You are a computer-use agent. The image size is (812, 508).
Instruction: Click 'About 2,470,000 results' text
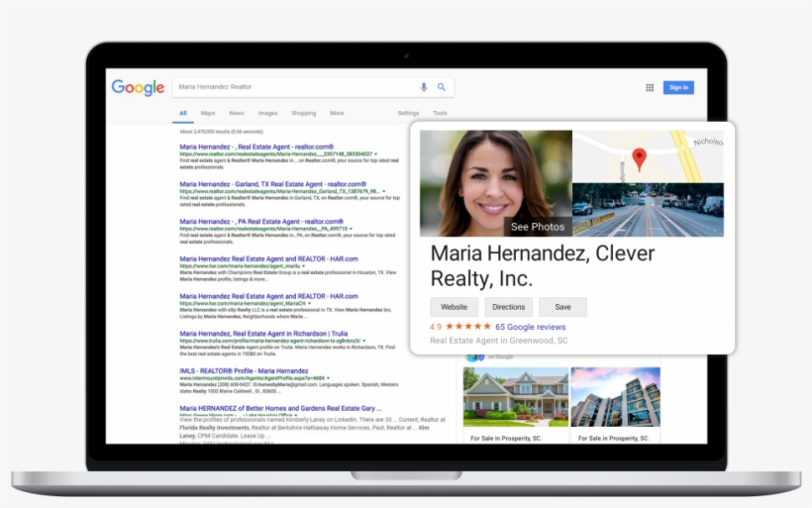pyautogui.click(x=221, y=132)
